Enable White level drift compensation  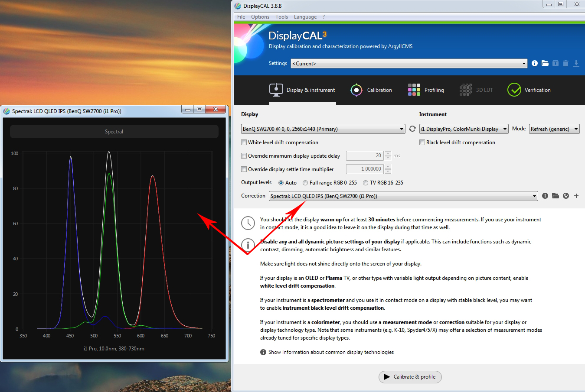point(244,143)
